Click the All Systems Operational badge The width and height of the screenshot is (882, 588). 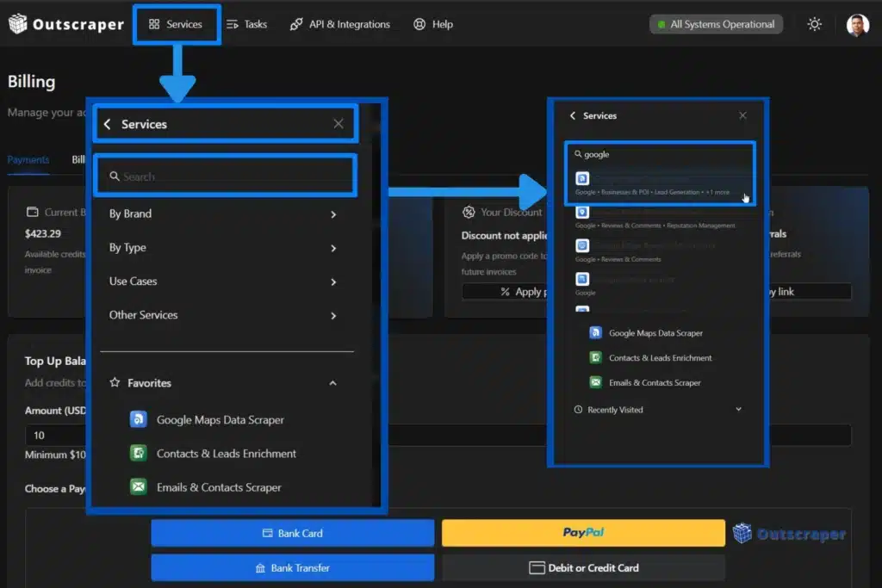(716, 24)
